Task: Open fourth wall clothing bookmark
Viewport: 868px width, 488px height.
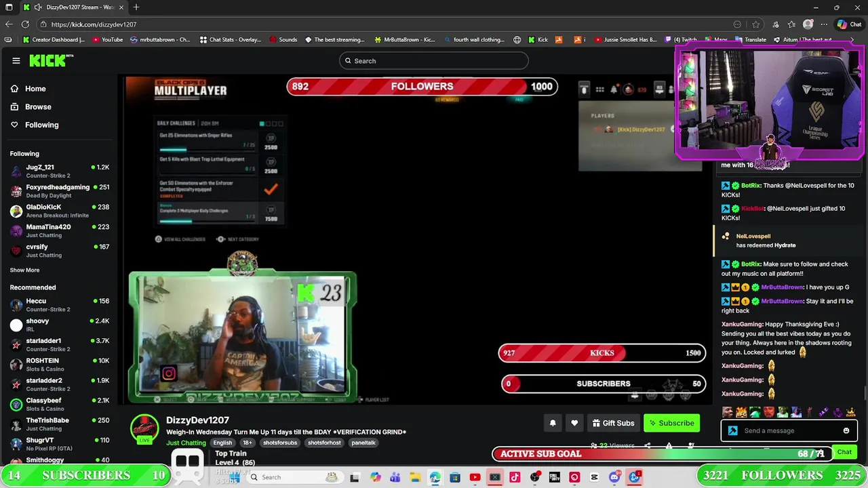Action: tap(475, 40)
